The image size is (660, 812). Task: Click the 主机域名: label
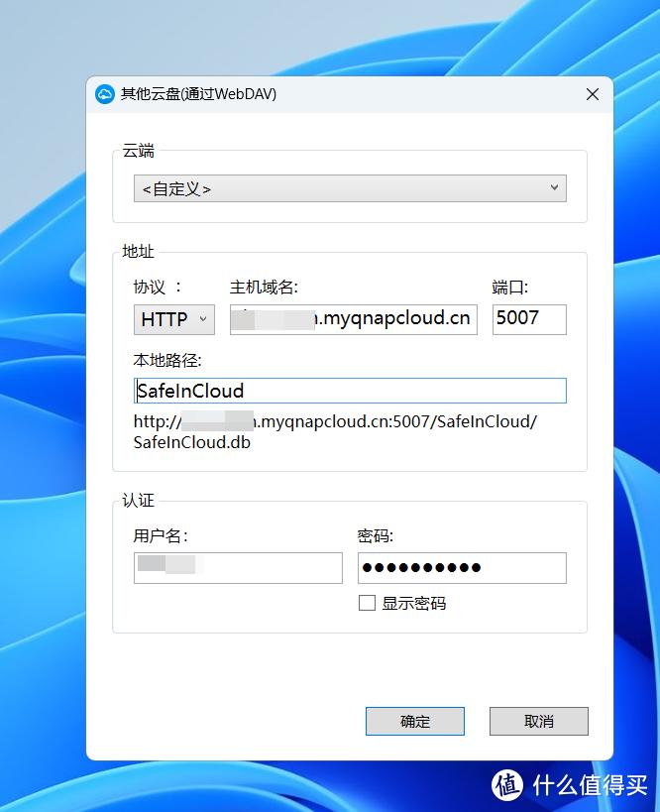click(264, 287)
